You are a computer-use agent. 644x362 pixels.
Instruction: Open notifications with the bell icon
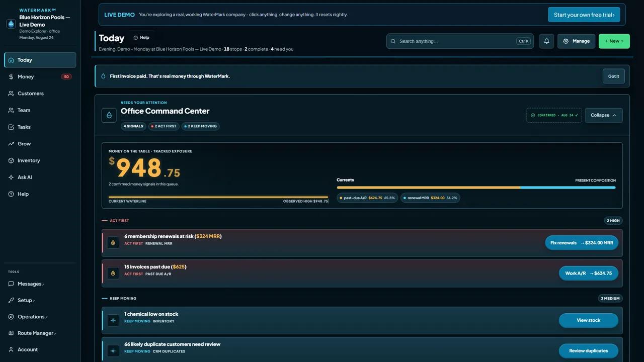pos(547,41)
